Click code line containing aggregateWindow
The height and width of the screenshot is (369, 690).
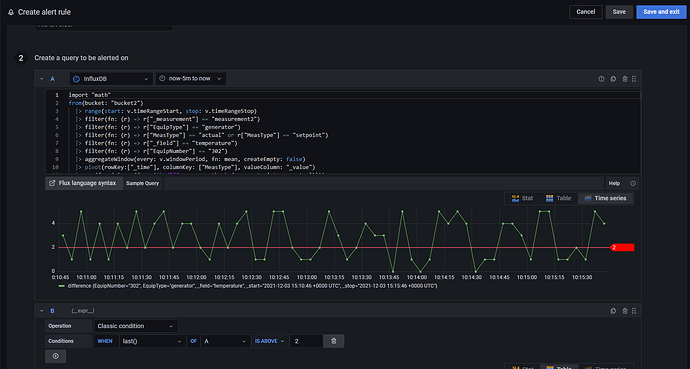[191, 159]
